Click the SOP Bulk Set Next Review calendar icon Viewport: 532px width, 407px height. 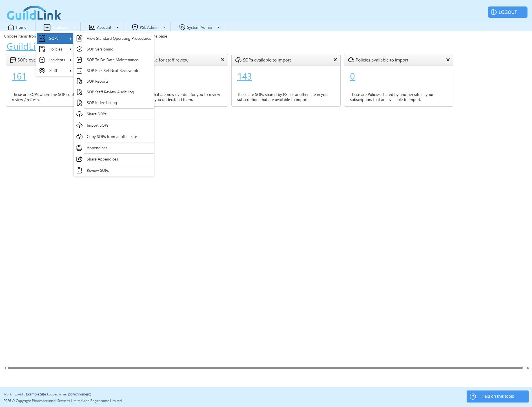(x=79, y=71)
